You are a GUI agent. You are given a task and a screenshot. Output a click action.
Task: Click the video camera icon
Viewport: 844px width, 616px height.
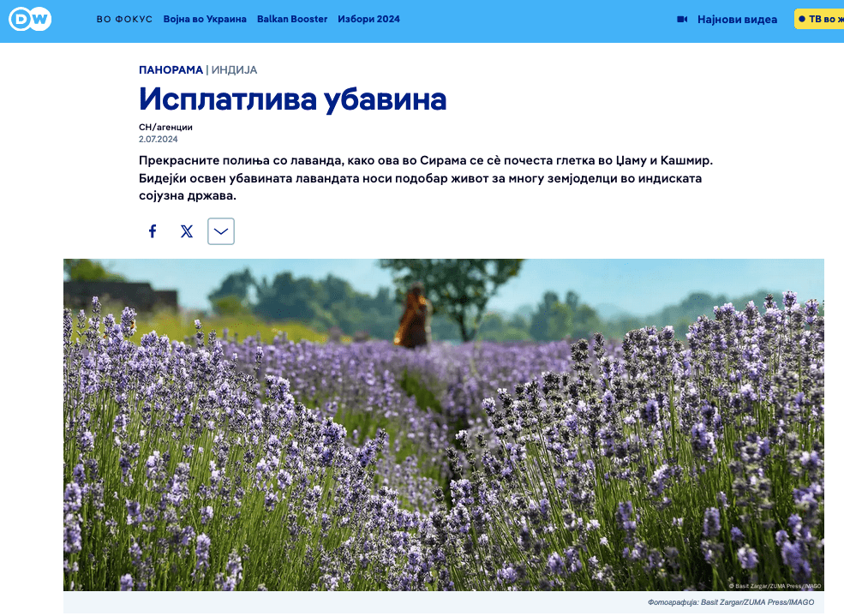pyautogui.click(x=682, y=19)
